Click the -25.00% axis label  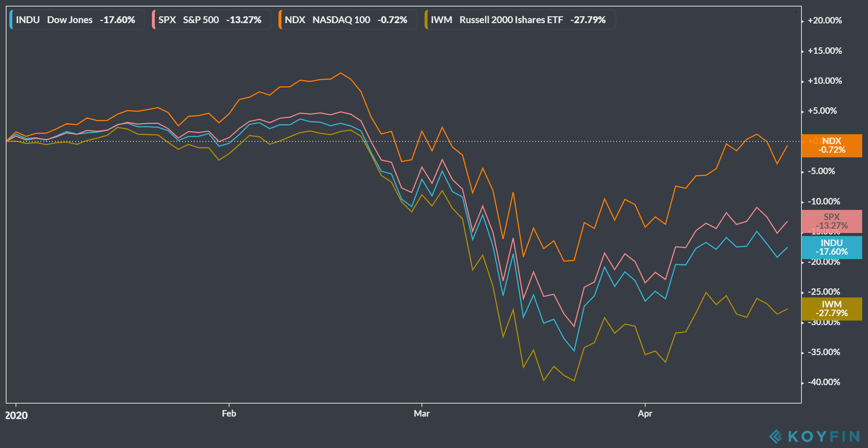(x=824, y=292)
